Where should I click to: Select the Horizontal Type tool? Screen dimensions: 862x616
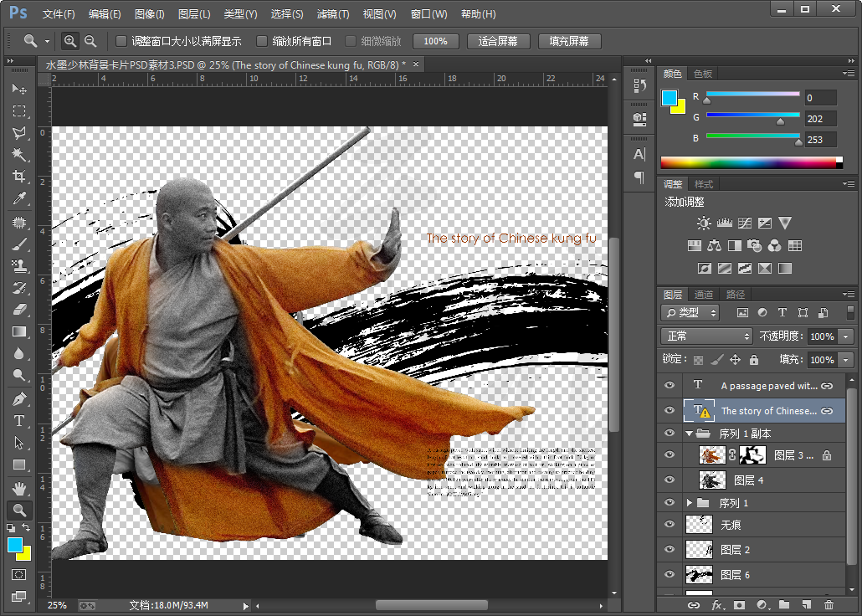tap(19, 421)
